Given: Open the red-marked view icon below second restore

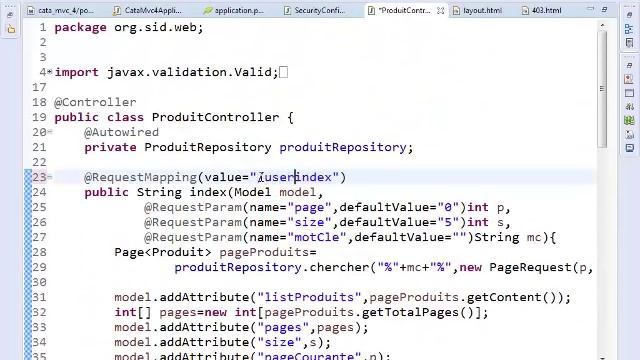Looking at the screenshot, I should 629,79.
